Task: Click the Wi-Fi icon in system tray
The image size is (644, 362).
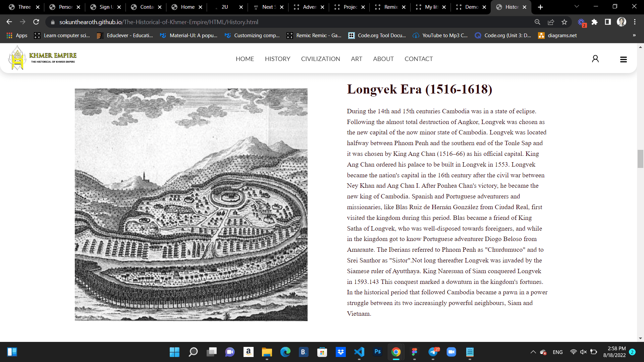Action: coord(574,352)
